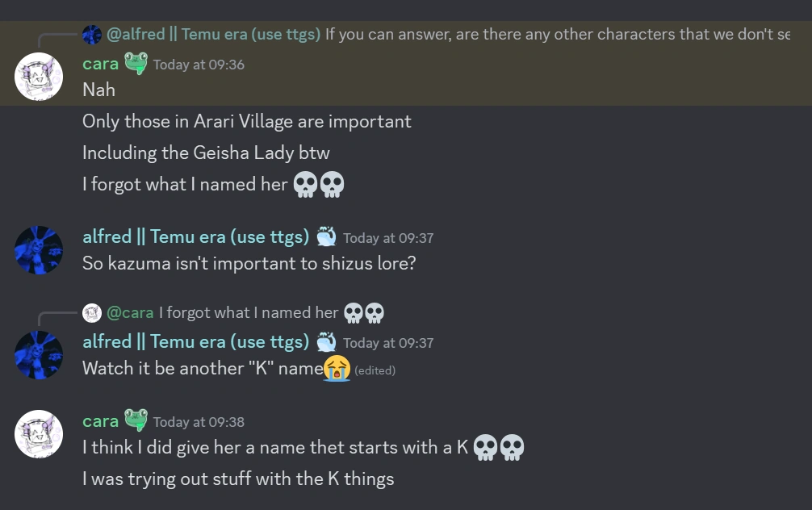Click alfred's username above the kazuma message
The image size is (812, 510).
[195, 237]
